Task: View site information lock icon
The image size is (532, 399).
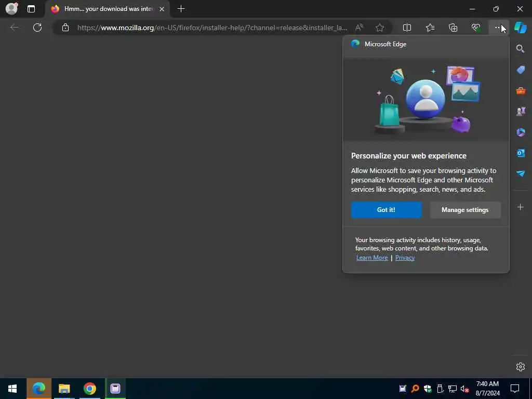Action: [65, 28]
